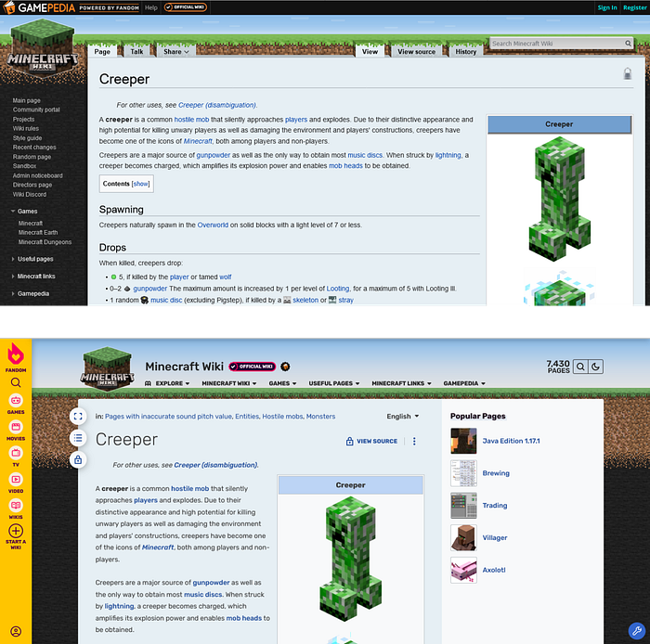Click the Axolotl thumbnail in Popular Pages

463,570
